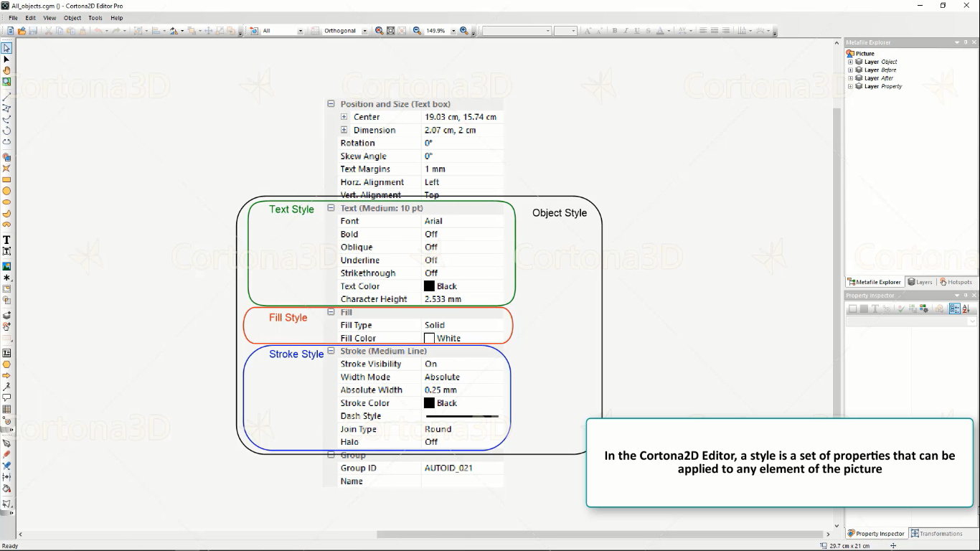
Task: Select the Zoom area tool
Action: coord(6,82)
